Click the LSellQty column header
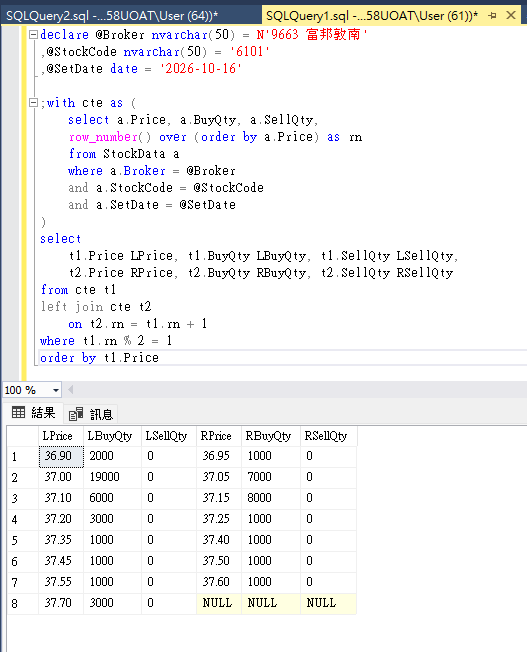Screen dimensions: 527x652 tap(169, 436)
